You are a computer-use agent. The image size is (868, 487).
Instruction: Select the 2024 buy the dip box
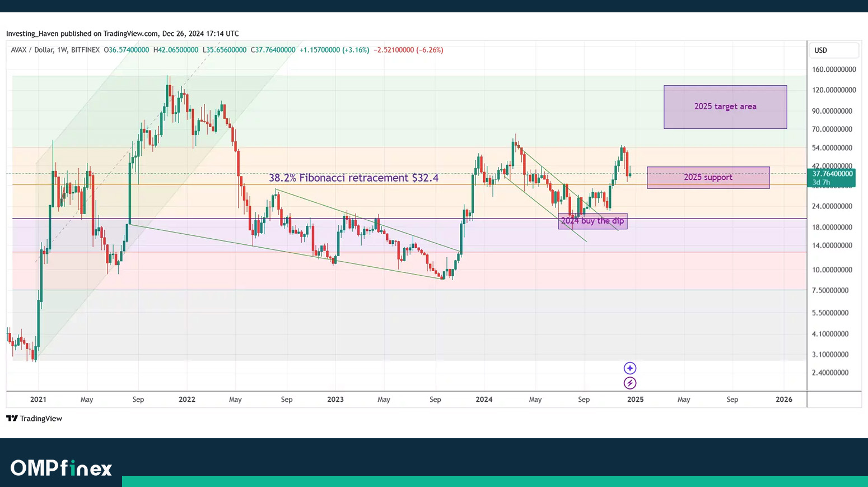click(592, 221)
